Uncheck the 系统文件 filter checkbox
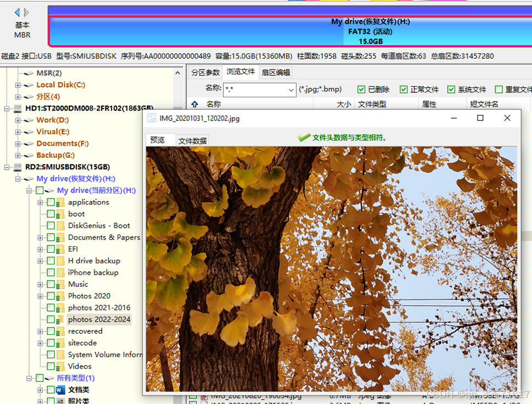 point(451,90)
